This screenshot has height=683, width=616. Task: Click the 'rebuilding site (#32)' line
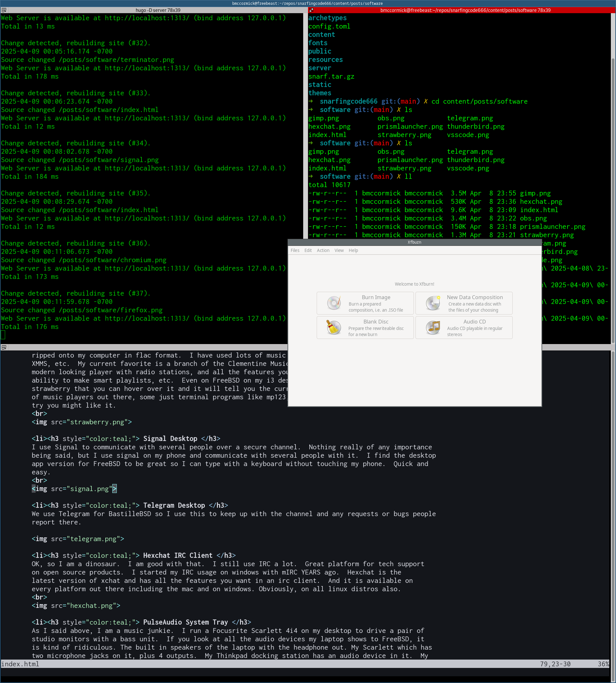point(75,43)
